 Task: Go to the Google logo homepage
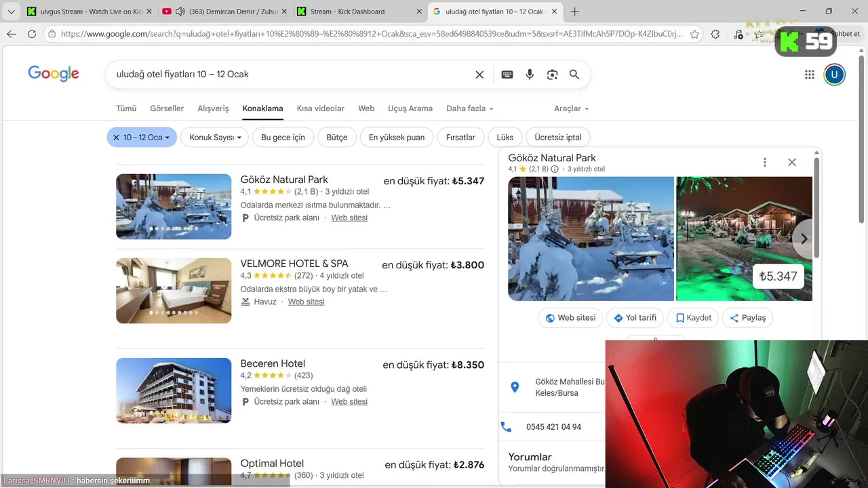54,74
